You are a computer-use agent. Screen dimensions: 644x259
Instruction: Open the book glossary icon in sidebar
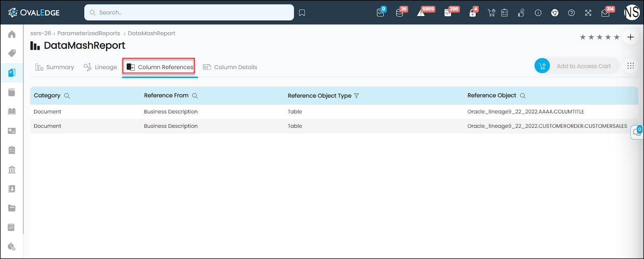(12, 111)
